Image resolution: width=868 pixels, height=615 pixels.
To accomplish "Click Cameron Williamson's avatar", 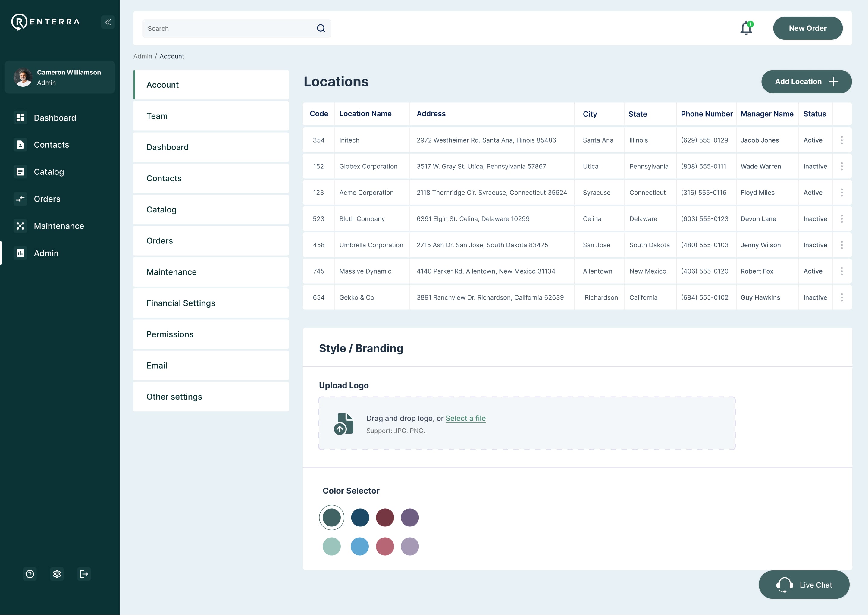I will click(x=23, y=77).
